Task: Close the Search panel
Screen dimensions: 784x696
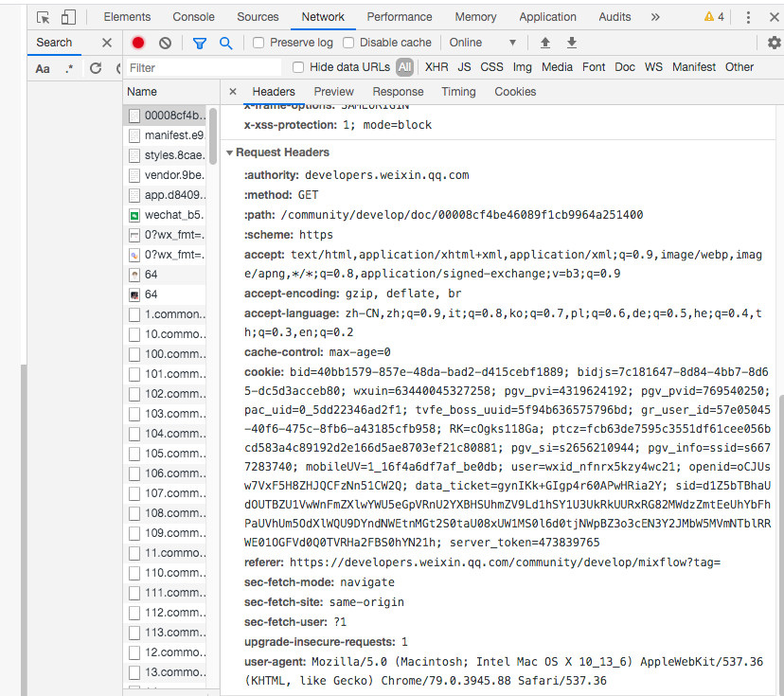Action: pyautogui.click(x=106, y=43)
